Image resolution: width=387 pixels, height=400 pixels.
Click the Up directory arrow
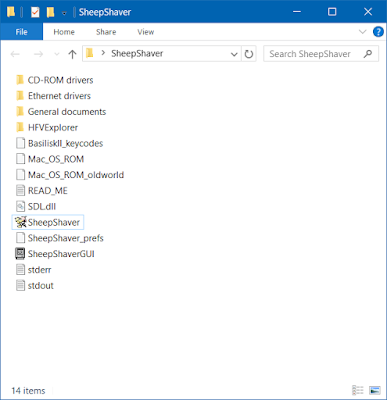click(72, 54)
